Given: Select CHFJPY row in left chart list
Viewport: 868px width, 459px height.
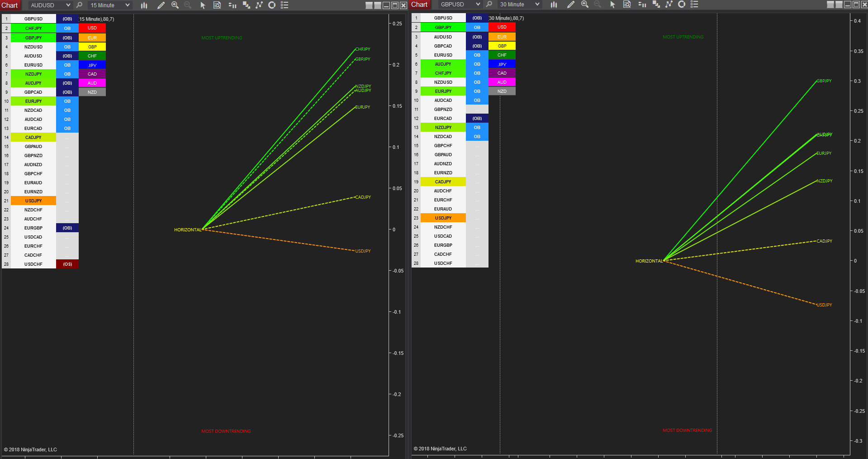Looking at the screenshot, I should click(33, 28).
